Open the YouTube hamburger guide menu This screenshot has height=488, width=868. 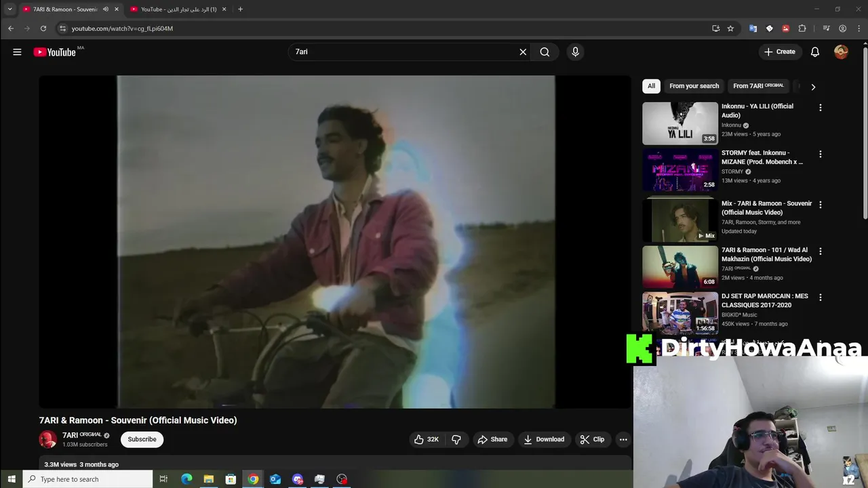(17, 52)
